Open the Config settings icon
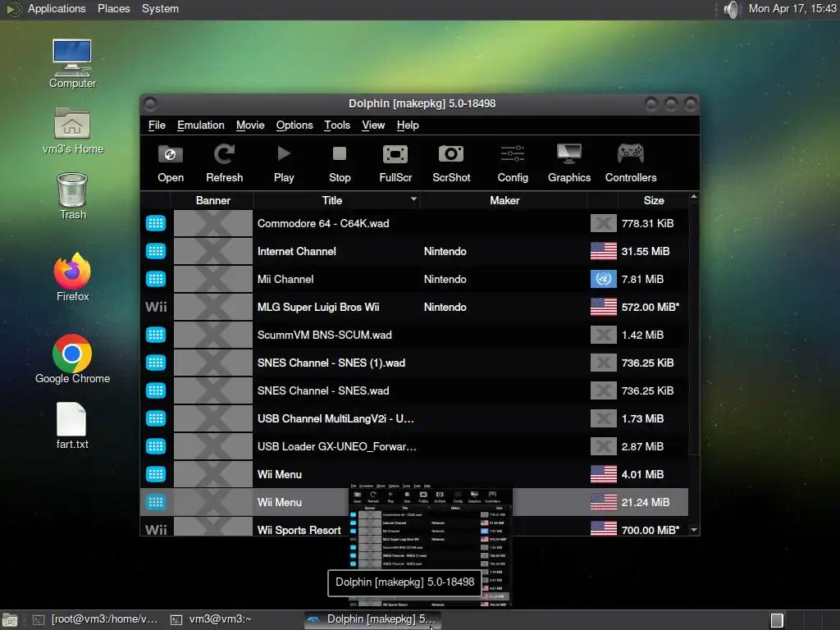Screen dimensions: 840x630 point(512,154)
